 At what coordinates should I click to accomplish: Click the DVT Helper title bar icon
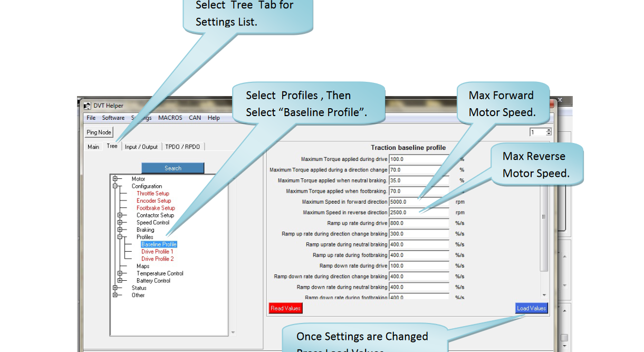point(87,106)
